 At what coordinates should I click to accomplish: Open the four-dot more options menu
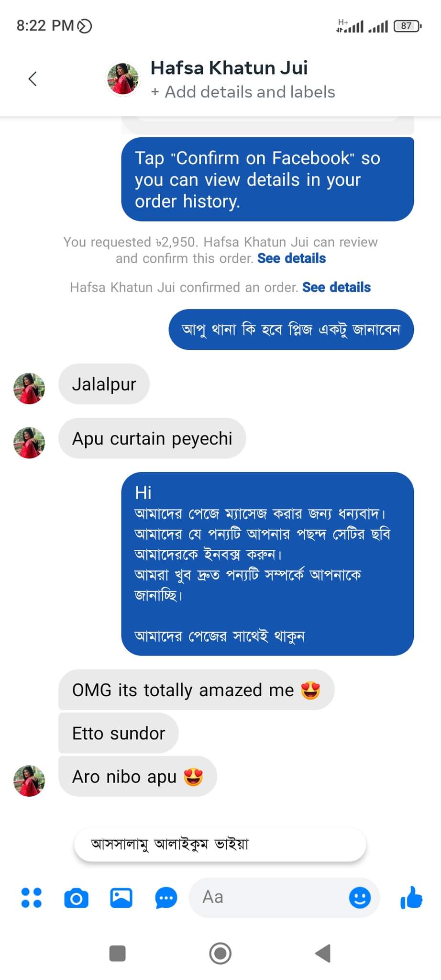[32, 898]
